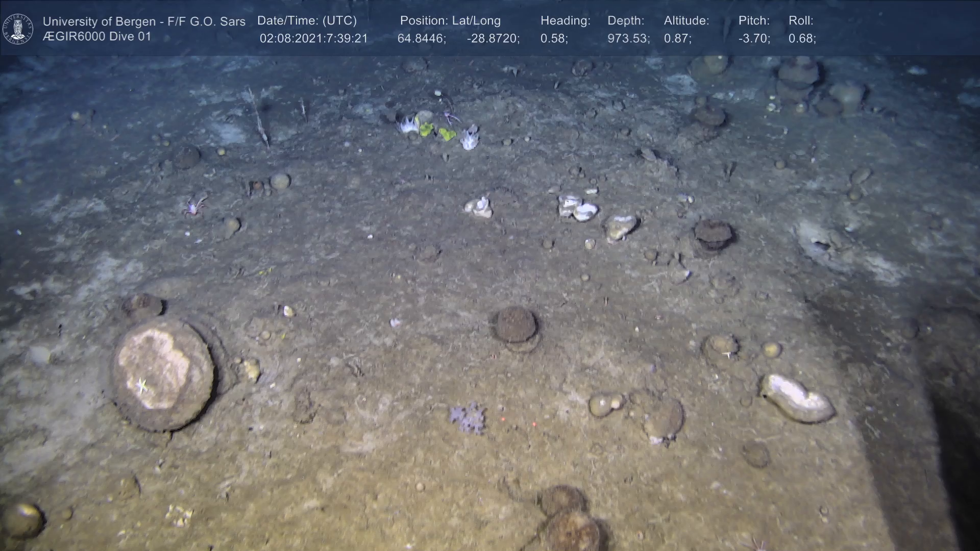Screen dimensions: 980x551
Task: Click the ÆGIR6000 Dive 01 label
Action: point(97,37)
